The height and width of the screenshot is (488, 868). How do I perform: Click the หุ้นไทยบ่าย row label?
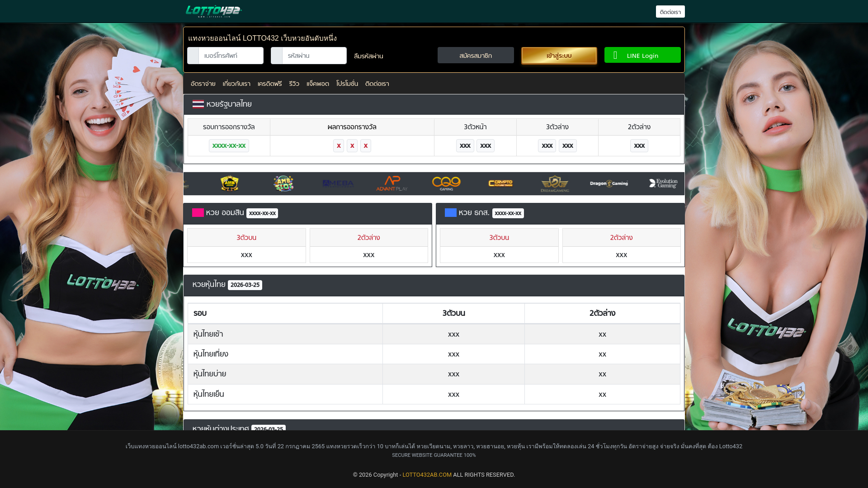[x=209, y=374]
